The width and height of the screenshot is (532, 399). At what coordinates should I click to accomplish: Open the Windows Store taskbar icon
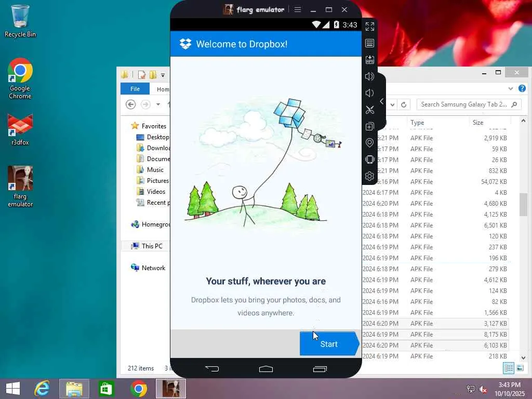pyautogui.click(x=106, y=389)
